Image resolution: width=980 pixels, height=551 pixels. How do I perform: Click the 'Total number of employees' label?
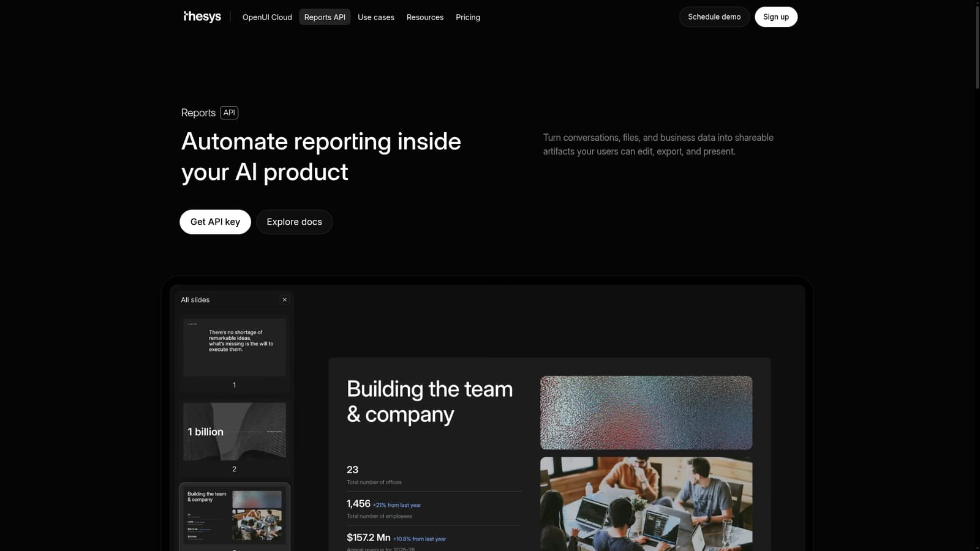pyautogui.click(x=379, y=516)
